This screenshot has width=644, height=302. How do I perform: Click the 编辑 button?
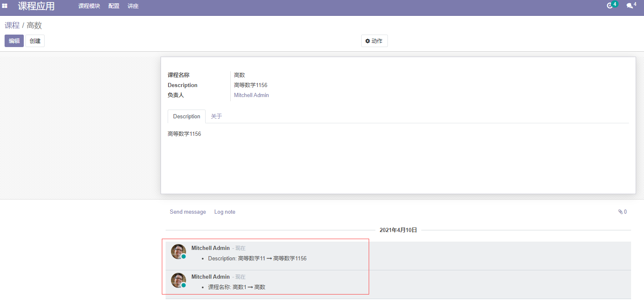tap(14, 40)
